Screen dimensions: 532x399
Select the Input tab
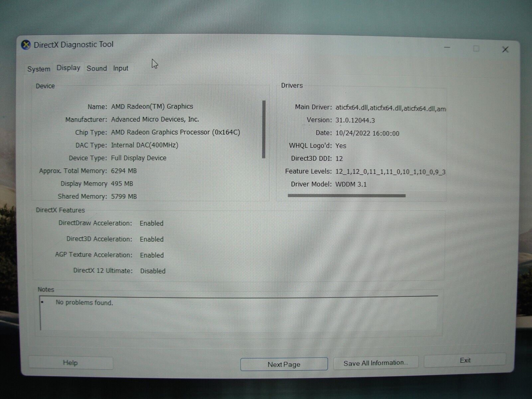(x=121, y=68)
